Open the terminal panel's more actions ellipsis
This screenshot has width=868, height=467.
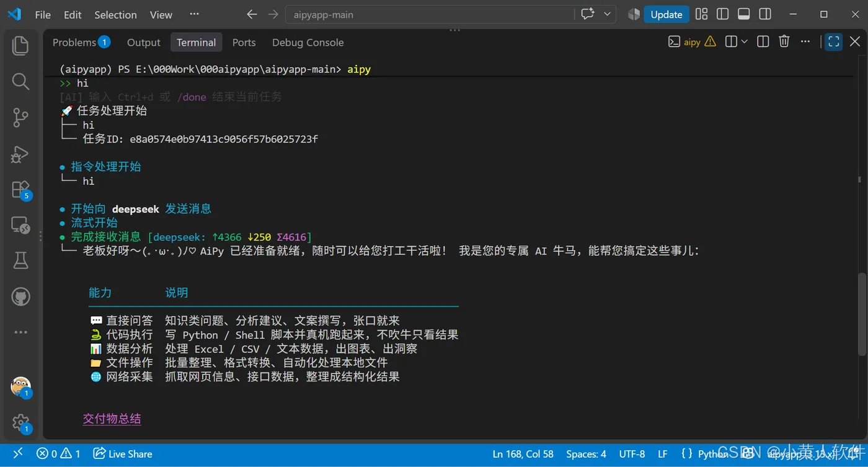805,41
